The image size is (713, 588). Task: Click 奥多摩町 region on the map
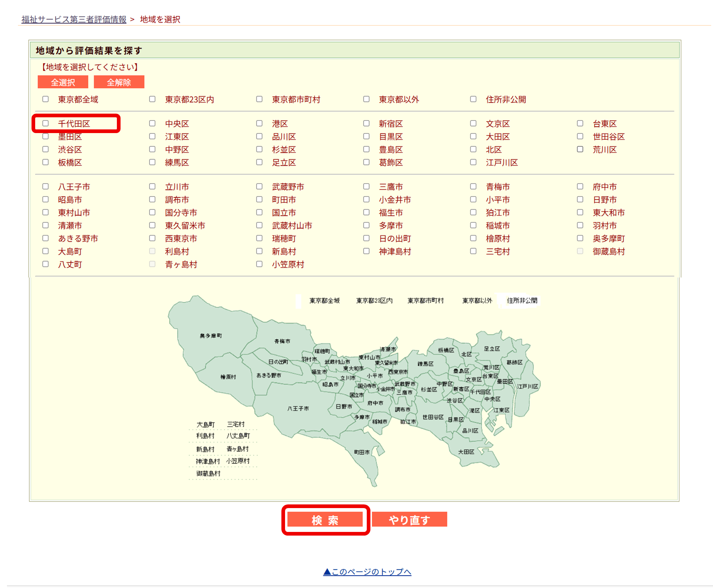(210, 335)
